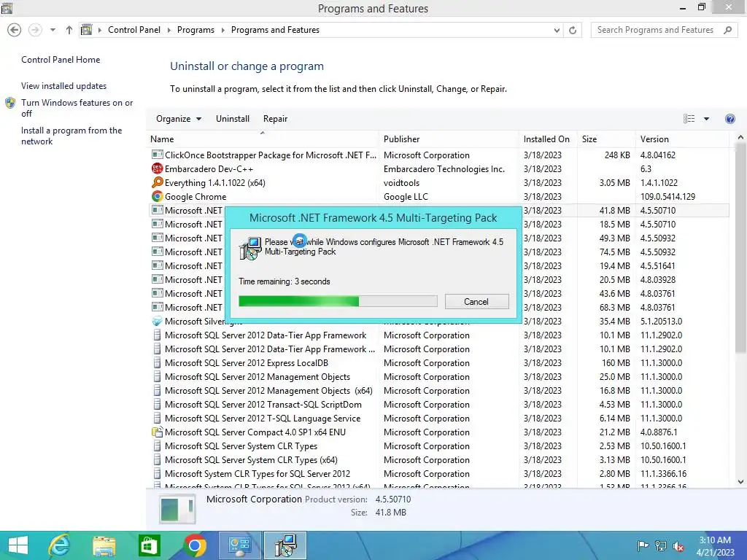Image resolution: width=747 pixels, height=560 pixels.
Task: Select Control Panel in the breadcrumb
Action: coord(134,30)
